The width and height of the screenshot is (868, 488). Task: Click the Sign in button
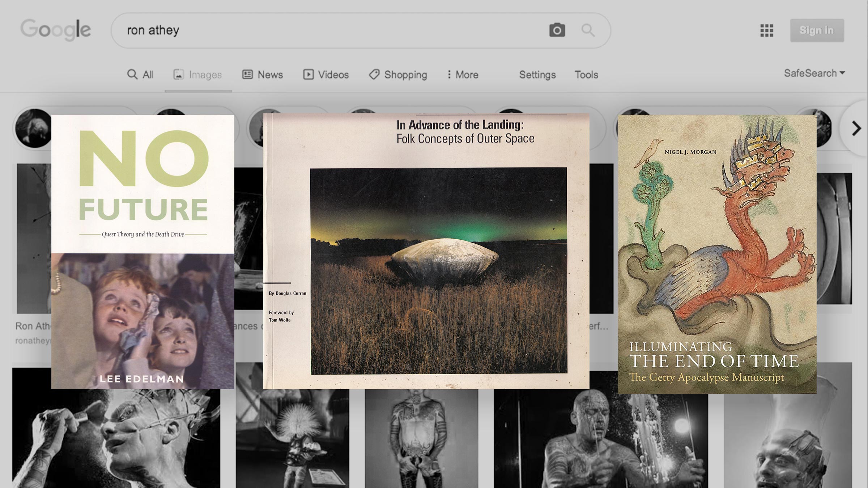point(817,30)
